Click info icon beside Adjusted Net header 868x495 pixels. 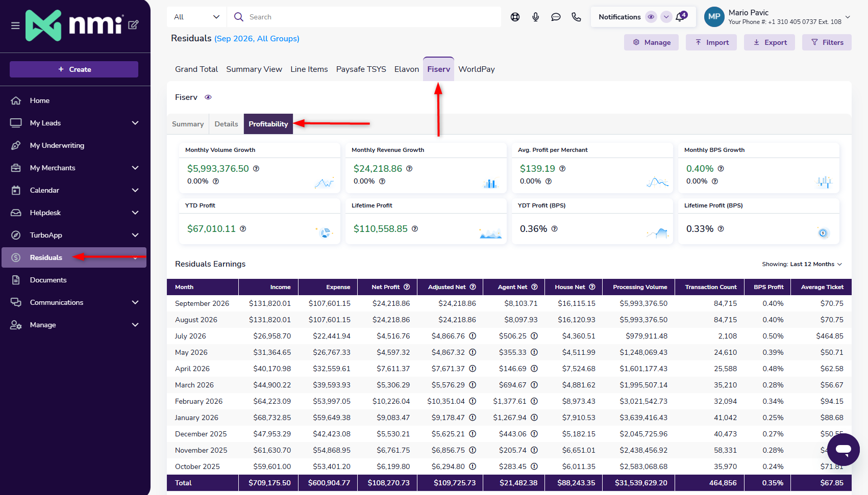click(473, 287)
